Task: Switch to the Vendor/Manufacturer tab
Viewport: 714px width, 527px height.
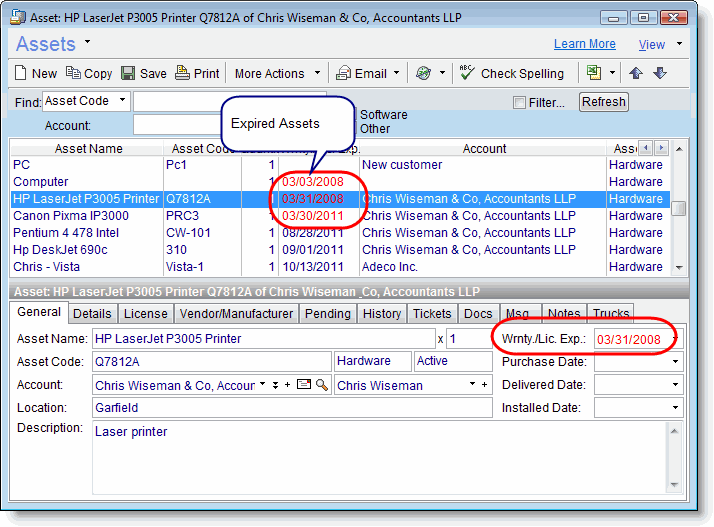Action: click(236, 314)
